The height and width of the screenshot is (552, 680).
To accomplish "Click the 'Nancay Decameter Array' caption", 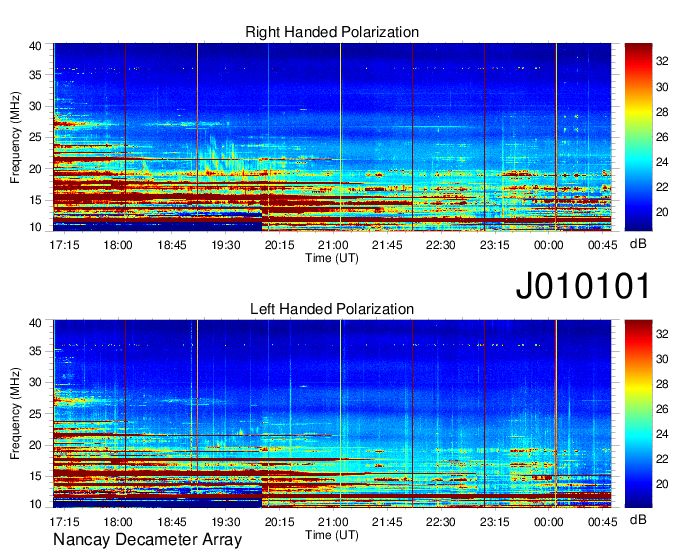I will [x=147, y=540].
